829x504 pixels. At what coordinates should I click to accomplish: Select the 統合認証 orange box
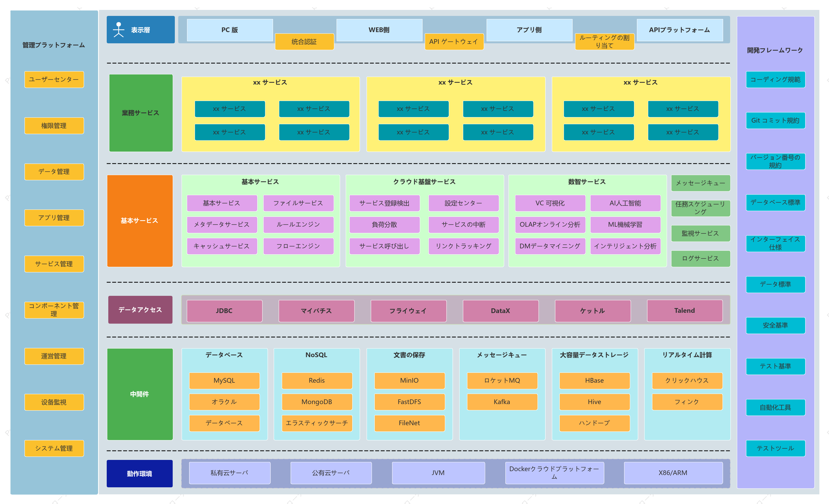point(304,41)
